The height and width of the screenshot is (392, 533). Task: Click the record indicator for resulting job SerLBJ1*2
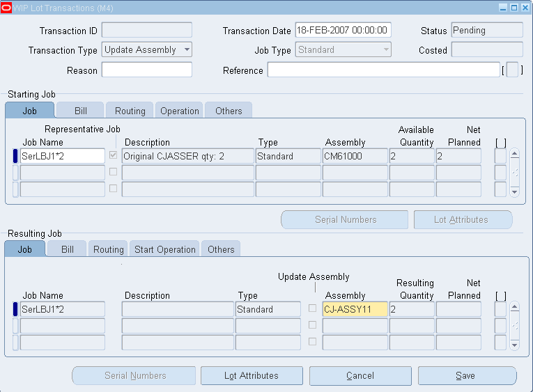15,309
